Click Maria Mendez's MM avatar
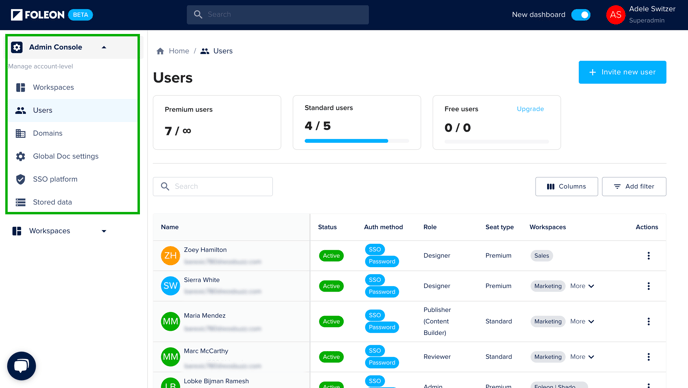 point(170,321)
